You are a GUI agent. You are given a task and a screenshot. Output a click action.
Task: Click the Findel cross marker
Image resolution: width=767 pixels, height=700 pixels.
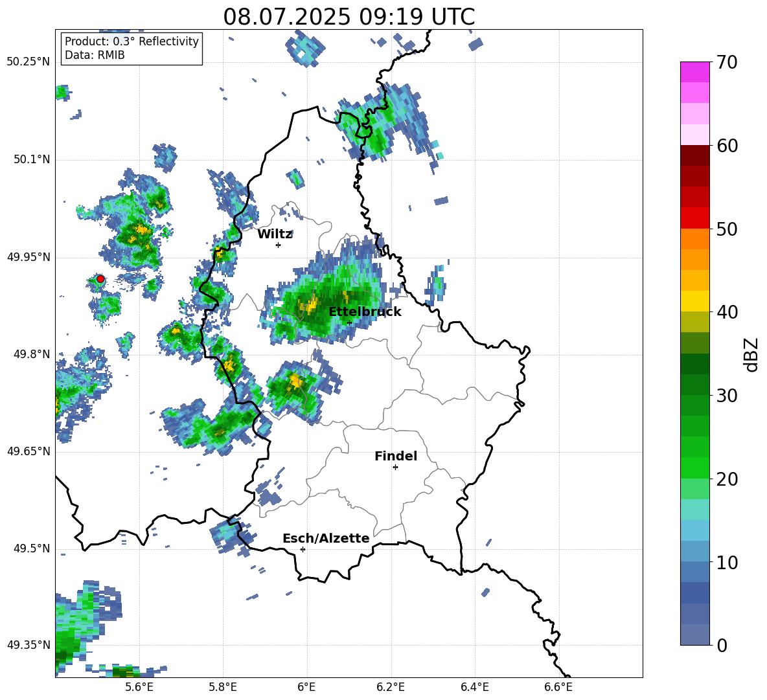(395, 468)
